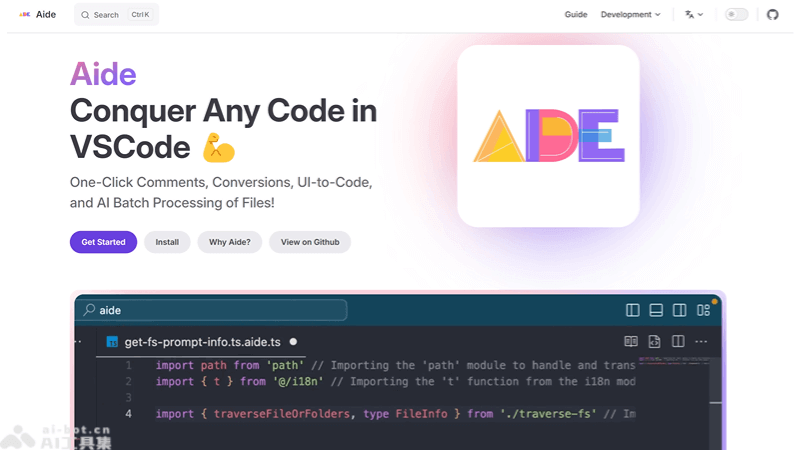Viewport: 800px width, 450px height.
Task: Open the language translation dropdown
Action: tap(694, 15)
